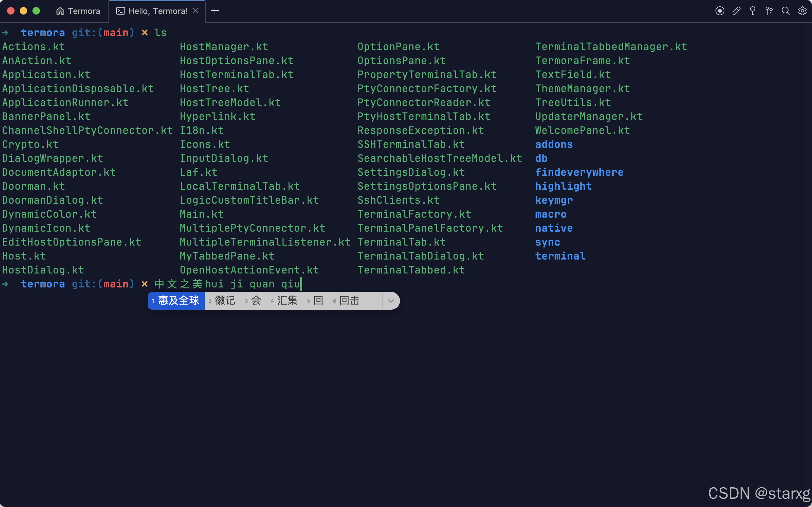Click the file name SshClients.kt
The image size is (812, 507).
pos(399,200)
